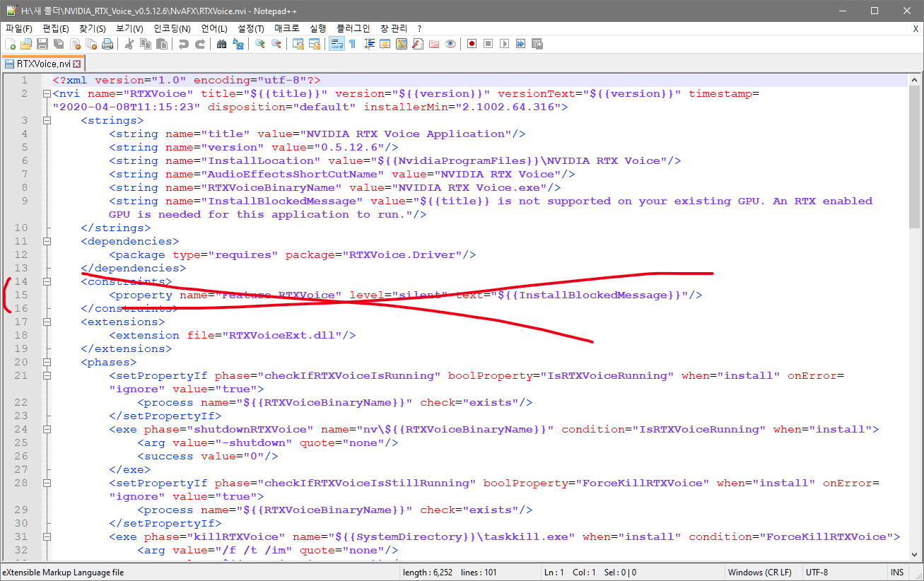Click the Stop recording macro icon
Screen dimensions: 924x581
pyautogui.click(x=488, y=44)
